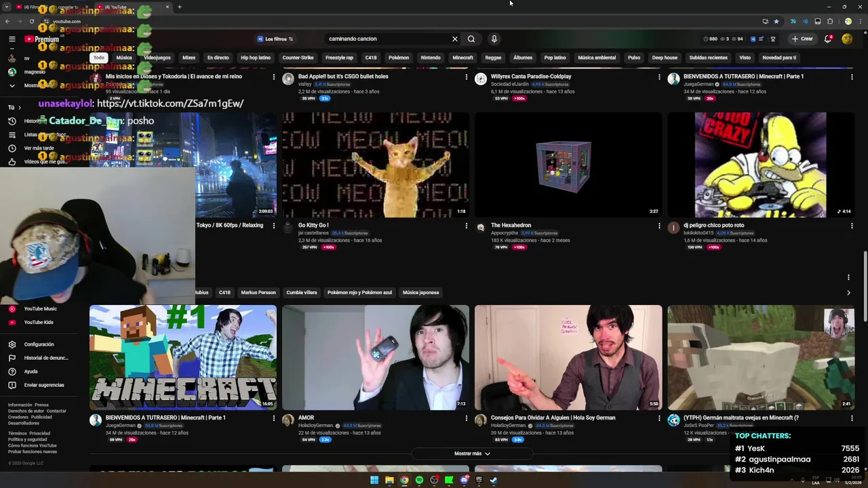Viewport: 868px width, 488px height.
Task: Open Configuración in the sidebar
Action: tap(38, 344)
